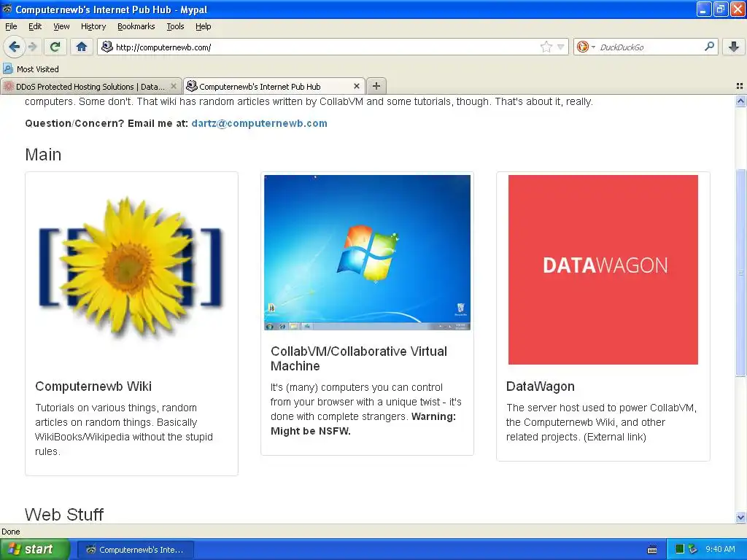Click the Mypal title bar icon
This screenshot has height=560, width=747.
coord(7,9)
